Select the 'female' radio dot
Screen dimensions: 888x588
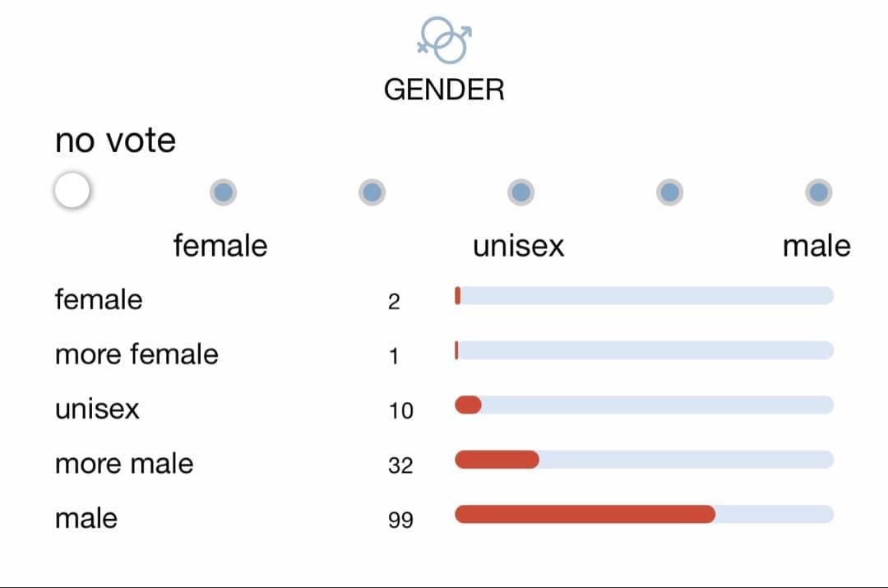224,192
